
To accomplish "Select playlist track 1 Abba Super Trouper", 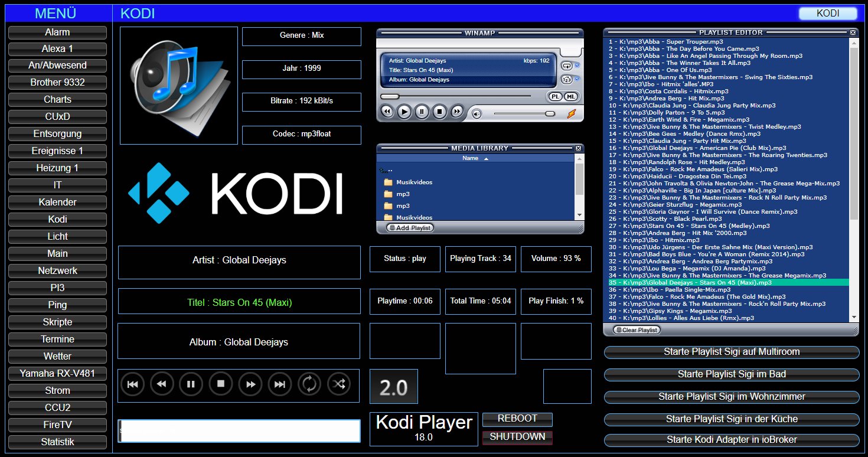I will (x=728, y=42).
